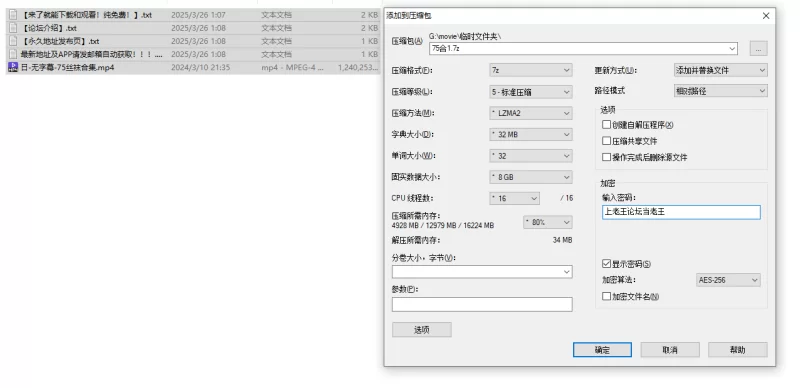The image size is (800, 388).
Task: Open the CPU 线程数 16 dropdown
Action: click(x=514, y=198)
